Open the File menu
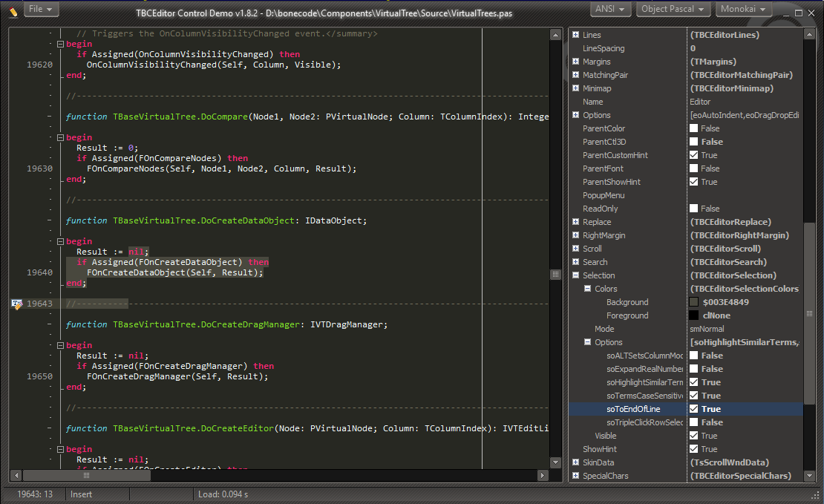The height and width of the screenshot is (504, 824). pyautogui.click(x=41, y=9)
